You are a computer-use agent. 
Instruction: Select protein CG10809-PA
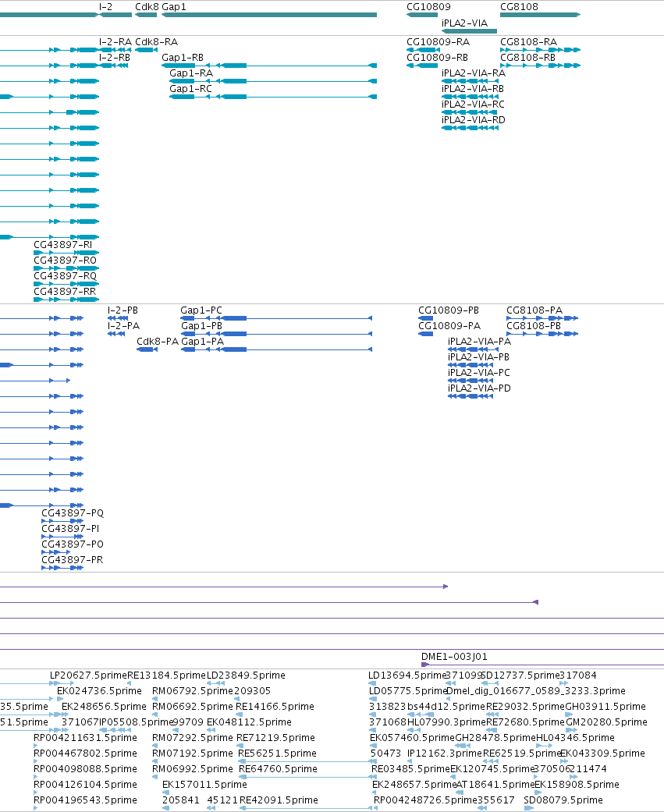[449, 326]
